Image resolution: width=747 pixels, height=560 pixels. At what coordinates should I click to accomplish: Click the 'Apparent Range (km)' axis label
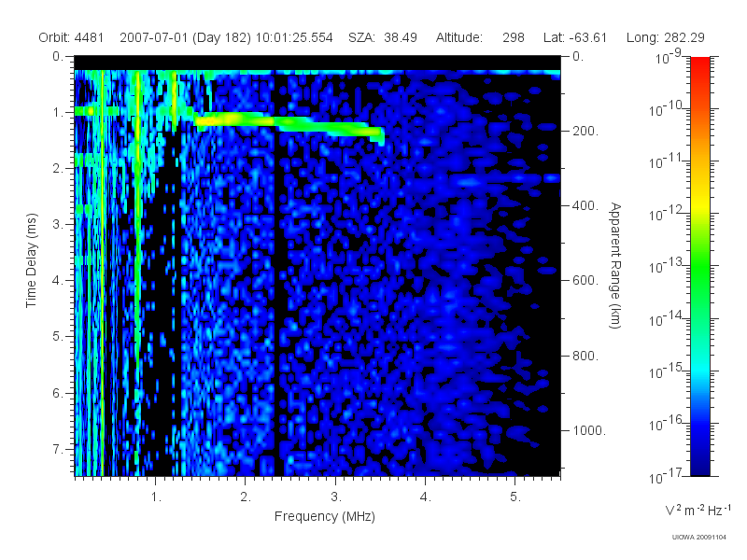tap(615, 265)
